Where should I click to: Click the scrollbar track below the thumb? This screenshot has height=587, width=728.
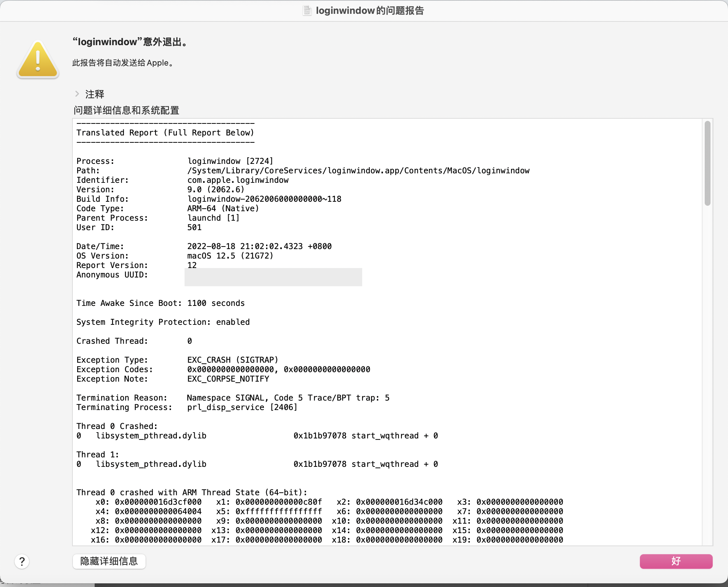pos(707,364)
